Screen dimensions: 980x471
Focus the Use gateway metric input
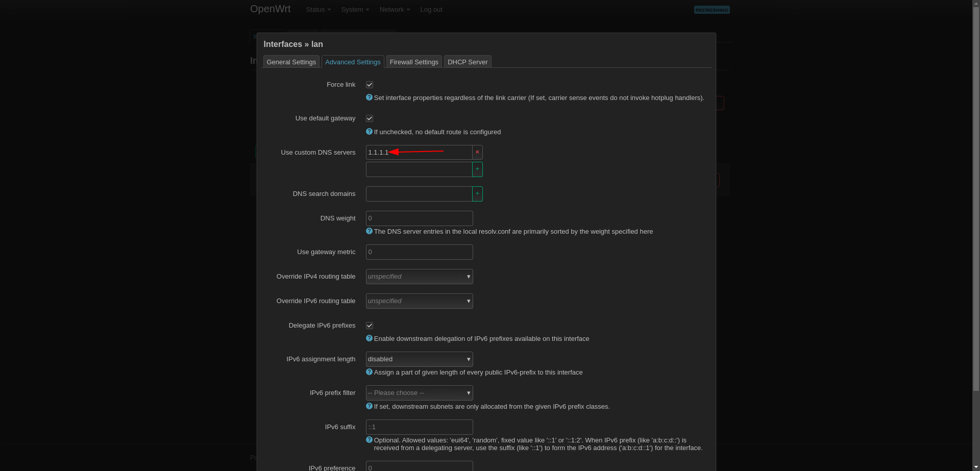tap(419, 252)
